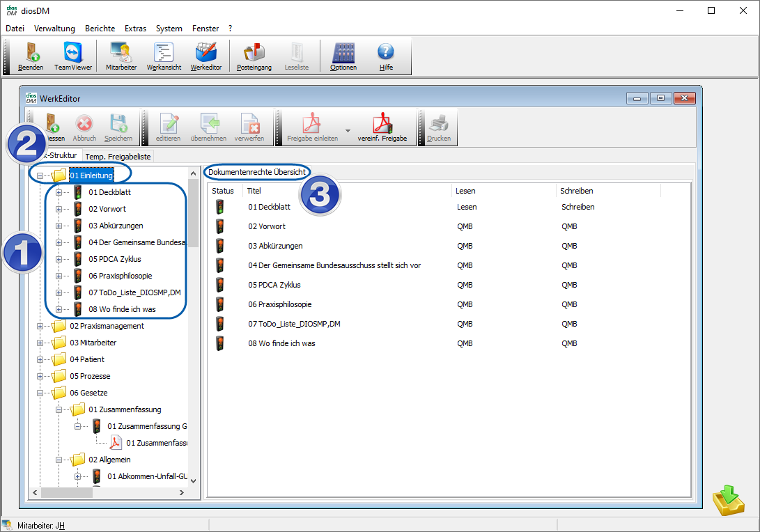The image size is (760, 532).
Task: Expand the 05 Prozesse folder node
Action: point(40,376)
